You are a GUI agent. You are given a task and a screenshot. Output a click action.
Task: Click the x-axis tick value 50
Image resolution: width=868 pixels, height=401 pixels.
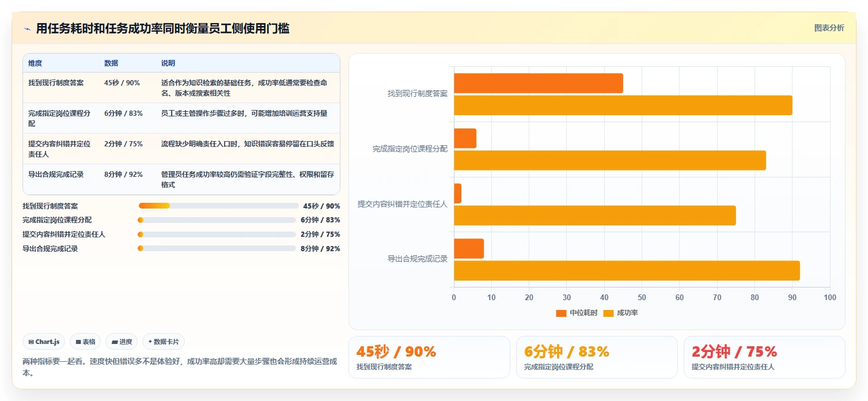tap(642, 297)
